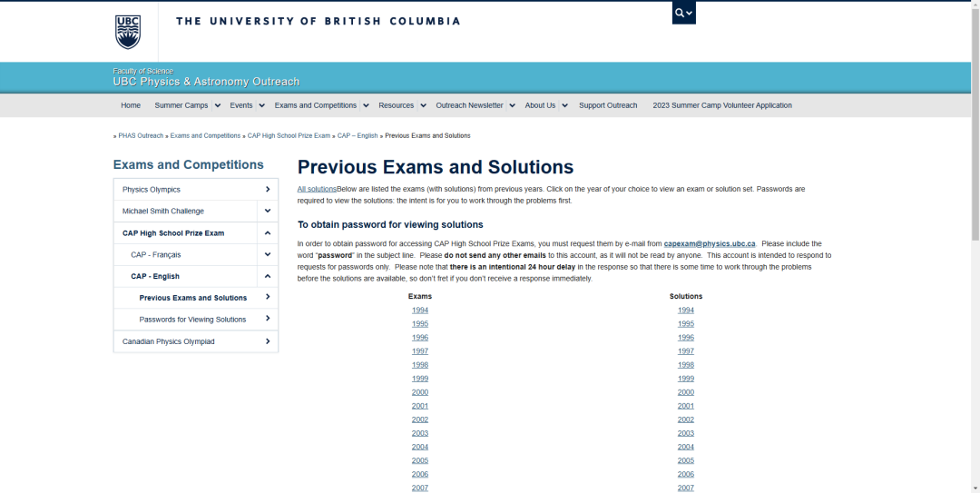Screen dimensions: 980x493
Task: Expand the Michael Smith Challenge section
Action: (x=268, y=211)
